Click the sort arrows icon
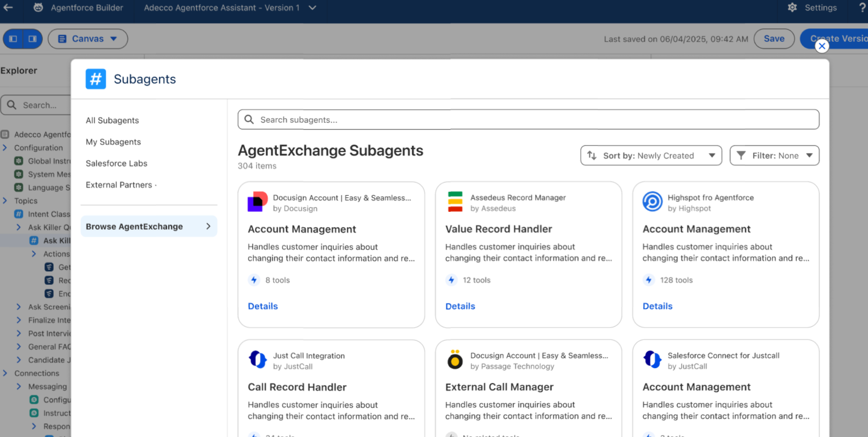The image size is (868, 437). (592, 155)
